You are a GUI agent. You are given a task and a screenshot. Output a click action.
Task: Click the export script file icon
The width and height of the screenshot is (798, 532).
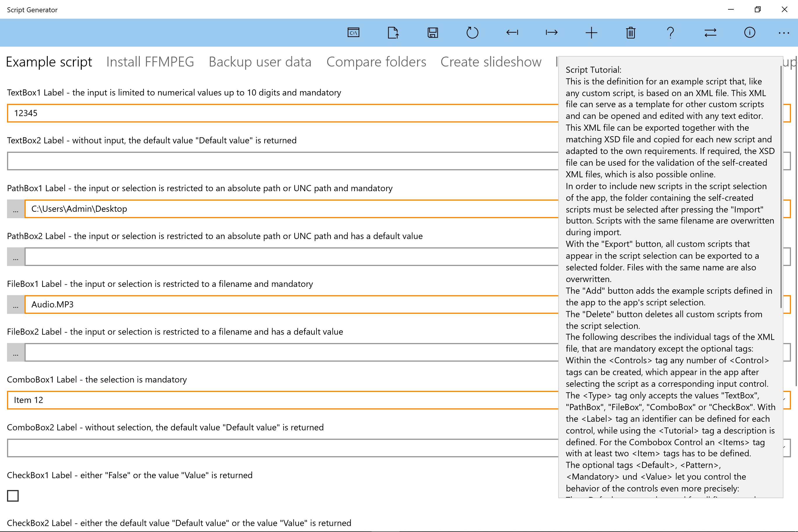(x=393, y=33)
